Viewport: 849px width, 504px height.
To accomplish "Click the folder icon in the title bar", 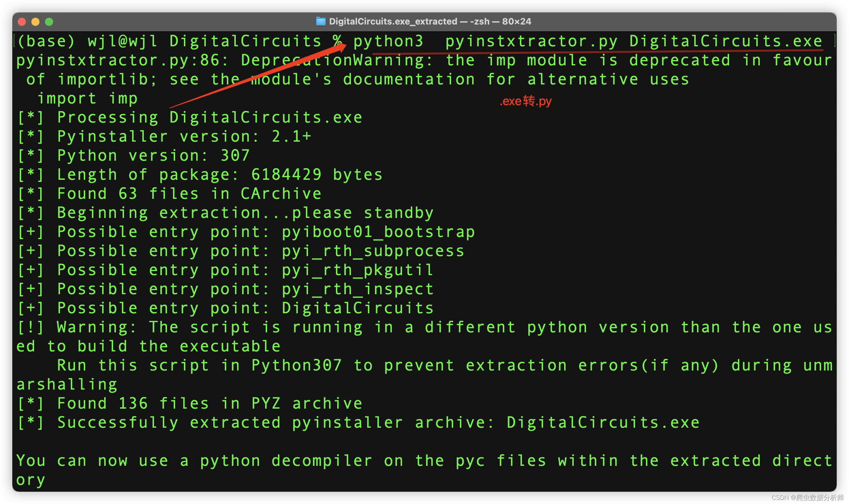I will pos(321,21).
